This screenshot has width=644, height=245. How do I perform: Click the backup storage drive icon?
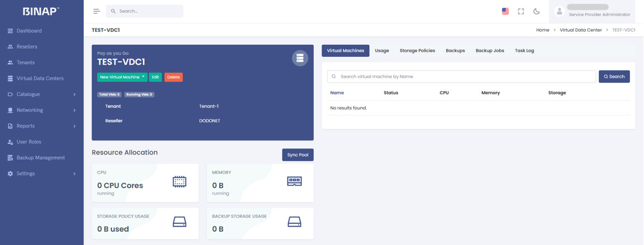point(294,222)
